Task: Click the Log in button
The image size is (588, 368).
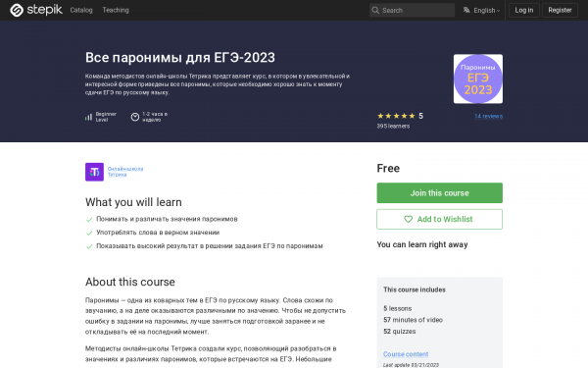Action: pos(524,10)
